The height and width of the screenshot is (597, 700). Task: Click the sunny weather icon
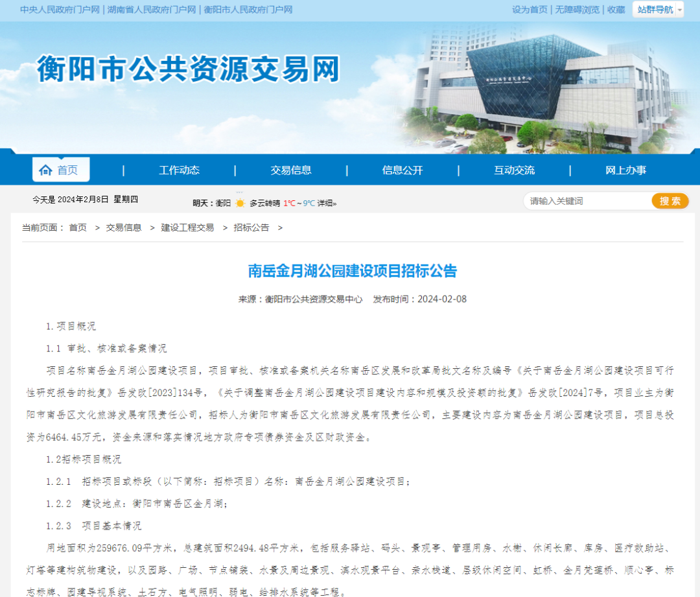(240, 203)
